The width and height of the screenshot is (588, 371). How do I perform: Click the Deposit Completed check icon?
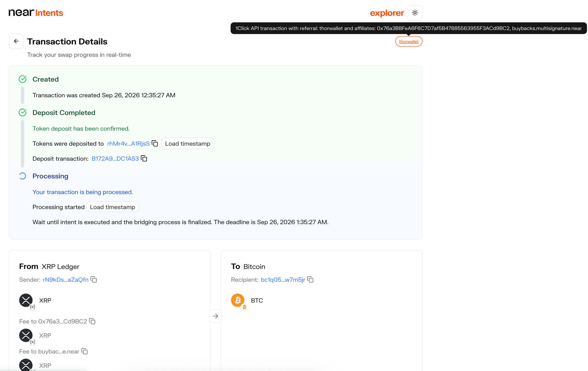(x=23, y=112)
